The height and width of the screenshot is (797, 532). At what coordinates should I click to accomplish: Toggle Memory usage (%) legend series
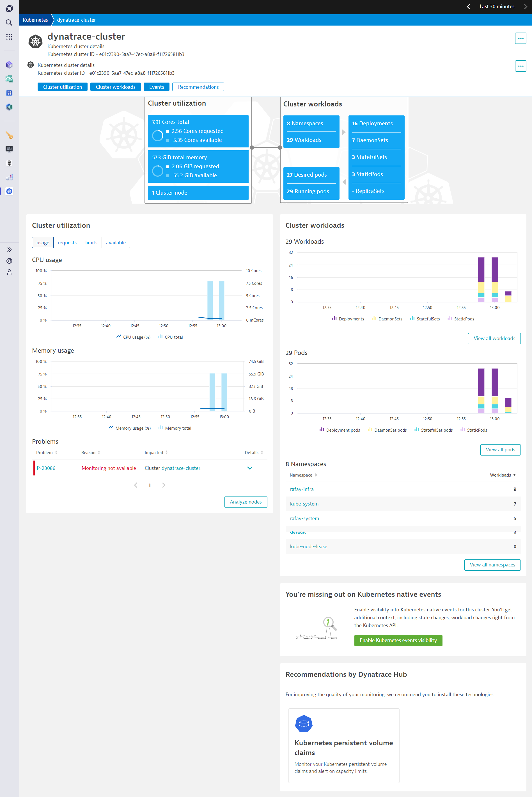pos(130,428)
